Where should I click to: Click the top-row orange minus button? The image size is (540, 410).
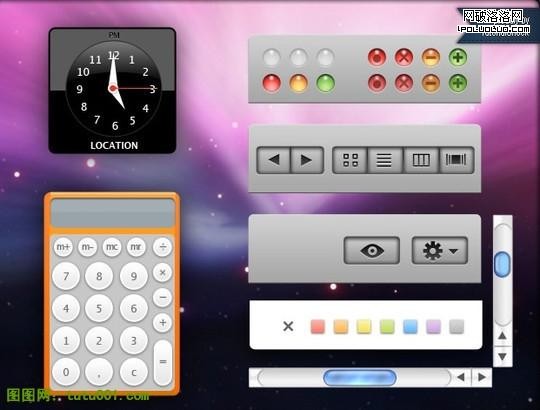430,57
